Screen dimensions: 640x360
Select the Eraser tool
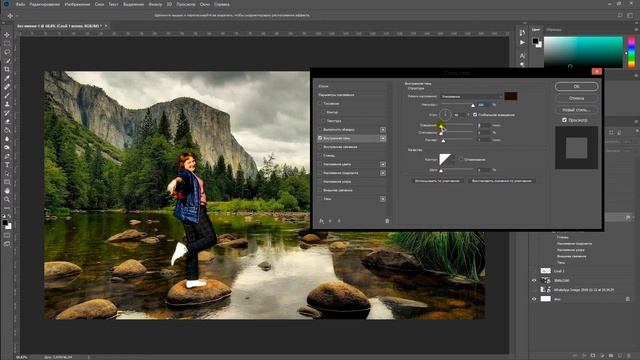pyautogui.click(x=7, y=121)
